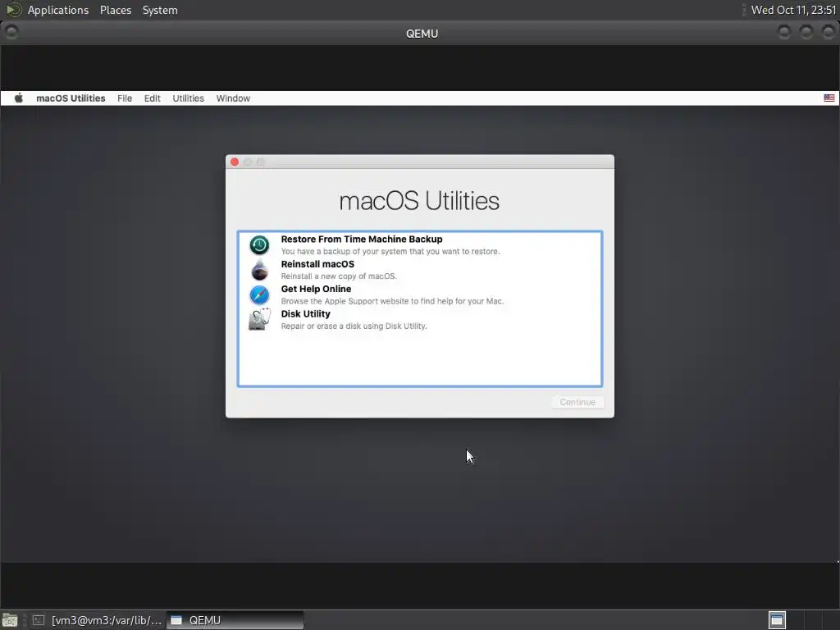Switch to the vm3 terminal taskbar entry
This screenshot has width=840, height=630.
click(97, 620)
